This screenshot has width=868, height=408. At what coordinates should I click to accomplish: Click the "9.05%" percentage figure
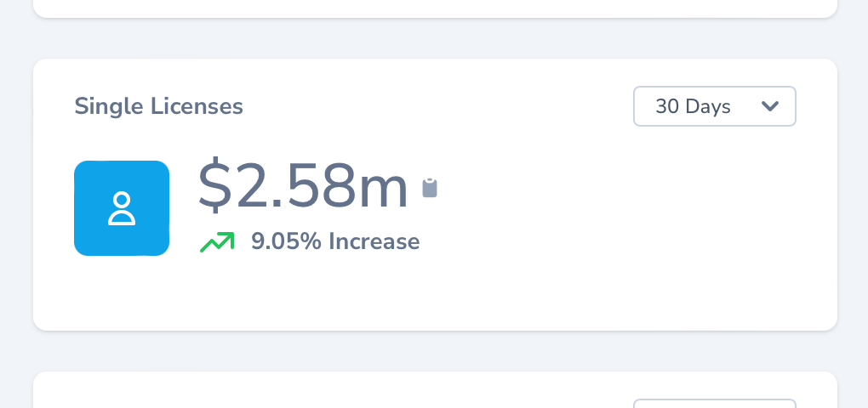point(286,241)
